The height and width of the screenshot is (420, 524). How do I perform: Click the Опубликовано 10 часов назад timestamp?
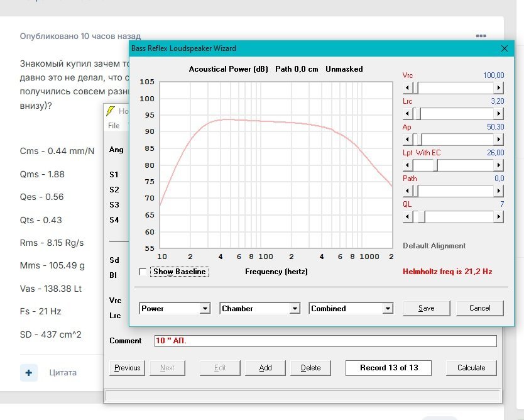[x=80, y=36]
